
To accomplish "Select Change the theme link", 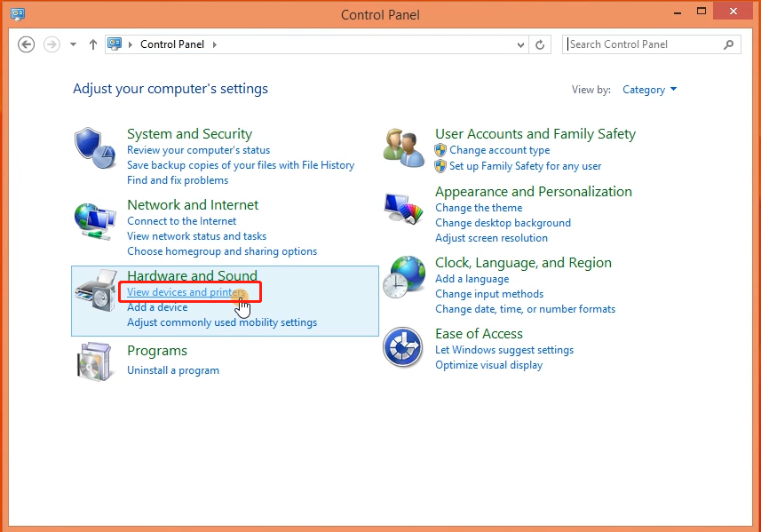I will 479,208.
